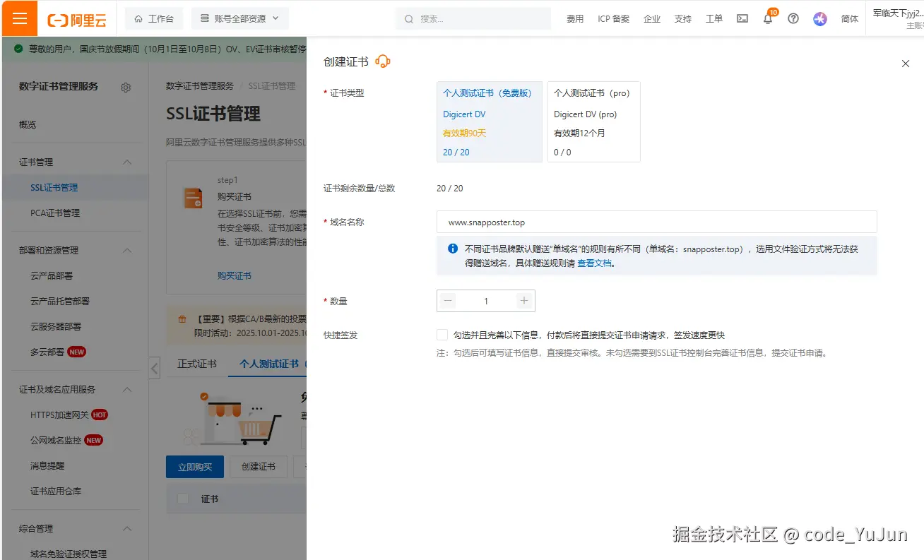The height and width of the screenshot is (560, 924).
Task: Close the 创建证书 panel
Action: 906,64
